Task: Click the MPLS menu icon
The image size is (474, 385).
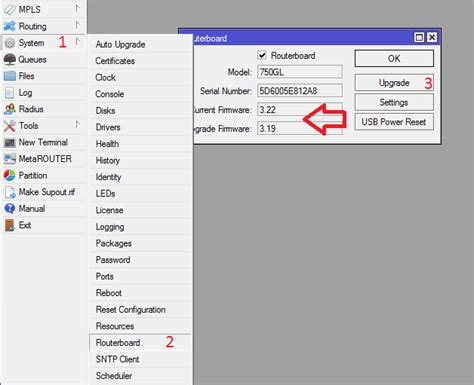Action: [10, 9]
